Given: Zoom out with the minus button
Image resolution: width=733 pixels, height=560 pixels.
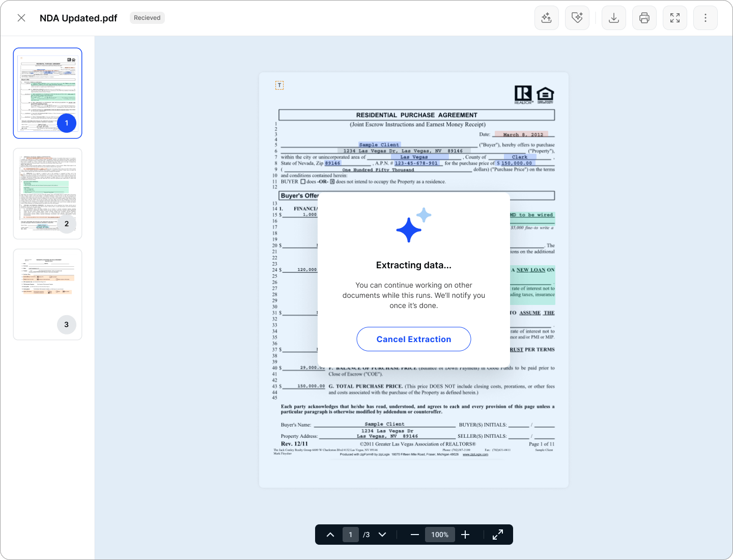Looking at the screenshot, I should (x=414, y=535).
